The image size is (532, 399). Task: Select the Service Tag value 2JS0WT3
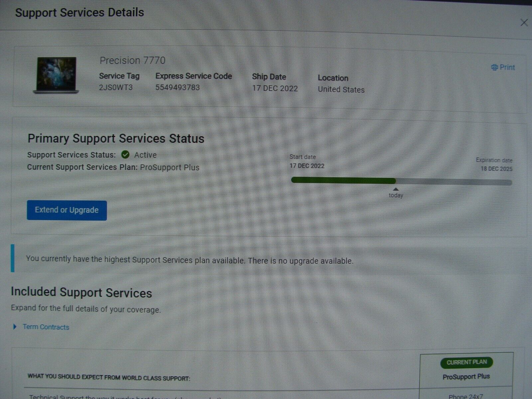pyautogui.click(x=116, y=87)
